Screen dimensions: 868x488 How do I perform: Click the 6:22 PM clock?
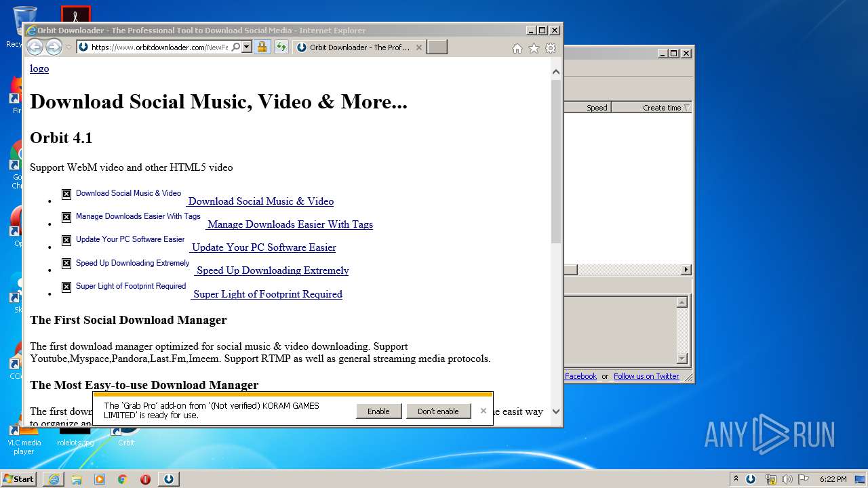833,479
